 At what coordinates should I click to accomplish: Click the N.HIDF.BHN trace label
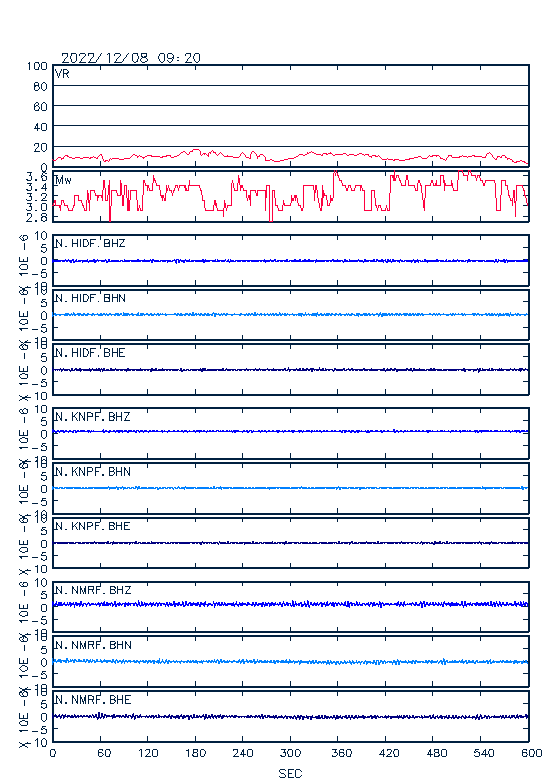tap(90, 298)
